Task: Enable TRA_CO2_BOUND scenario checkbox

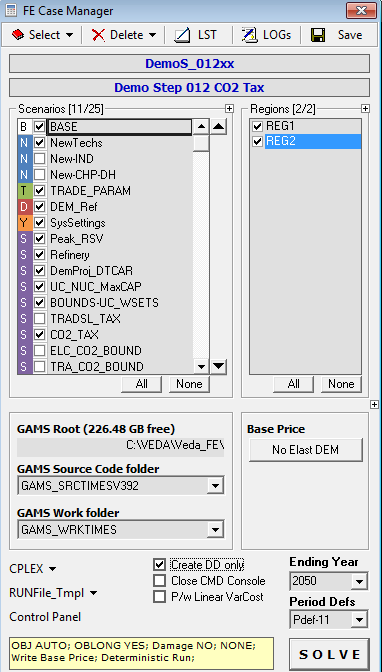Action: click(39, 367)
